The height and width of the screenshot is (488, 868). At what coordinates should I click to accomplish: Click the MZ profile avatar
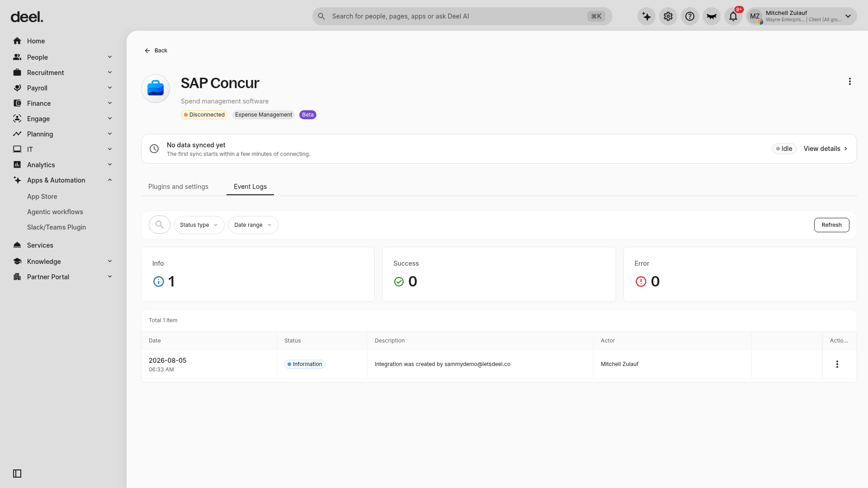[x=755, y=16]
